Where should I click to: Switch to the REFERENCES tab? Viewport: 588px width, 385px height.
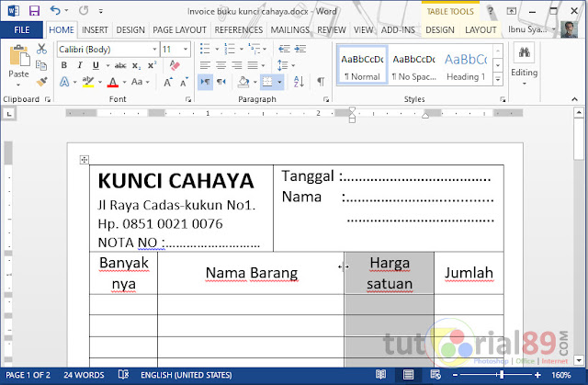[239, 30]
